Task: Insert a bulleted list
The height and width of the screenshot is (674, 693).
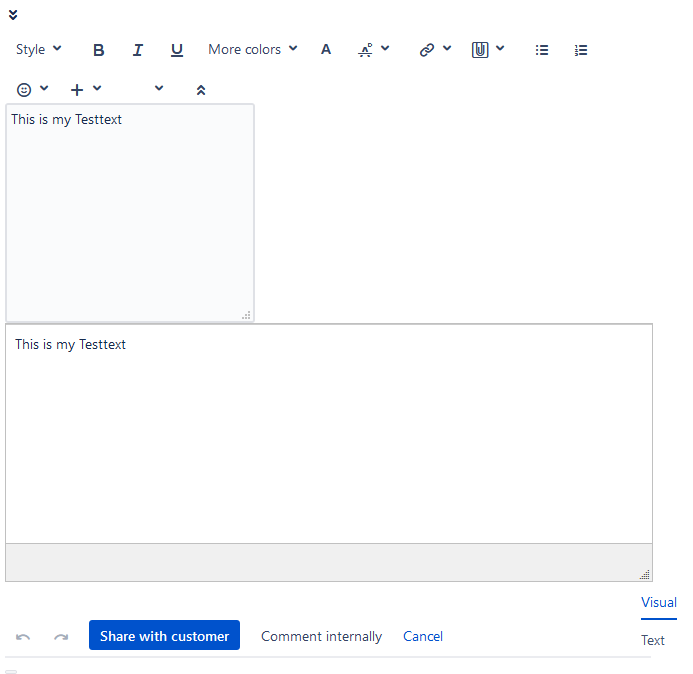Action: tap(542, 50)
